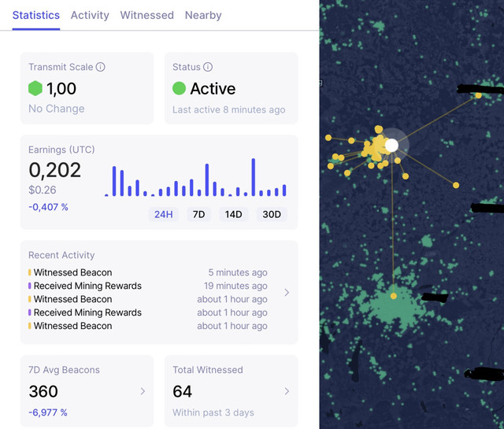
Task: Click the white selected hotspot on map
Action: tap(392, 146)
